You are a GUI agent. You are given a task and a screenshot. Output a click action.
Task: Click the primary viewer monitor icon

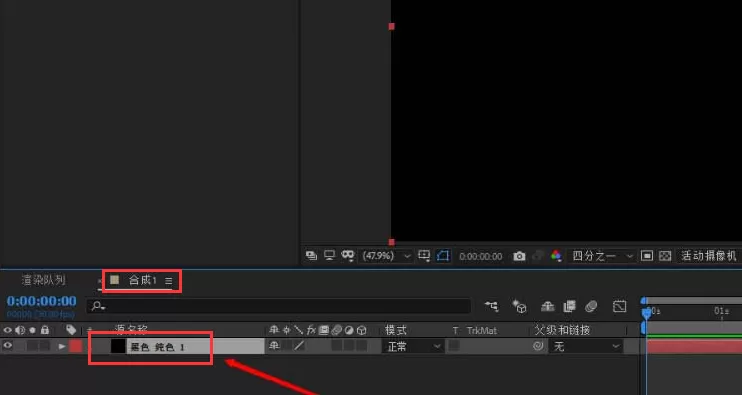click(x=329, y=256)
